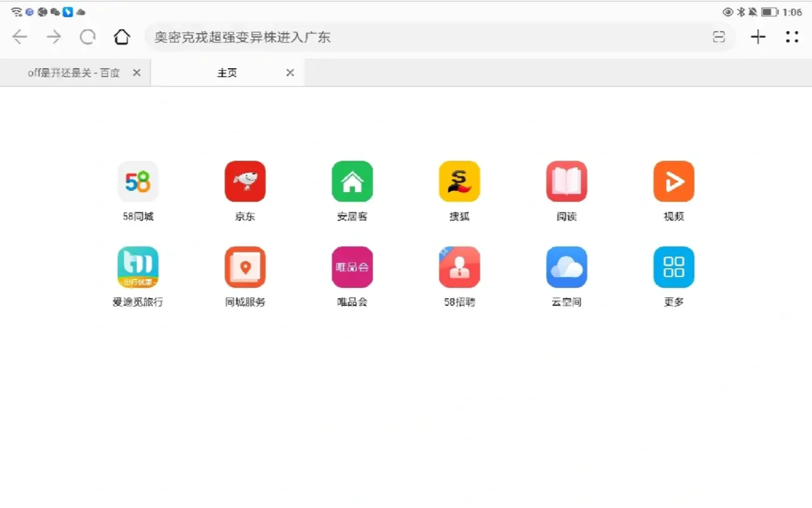Tap the Bluetooth status icon
This screenshot has width=812, height=508.
(741, 12)
